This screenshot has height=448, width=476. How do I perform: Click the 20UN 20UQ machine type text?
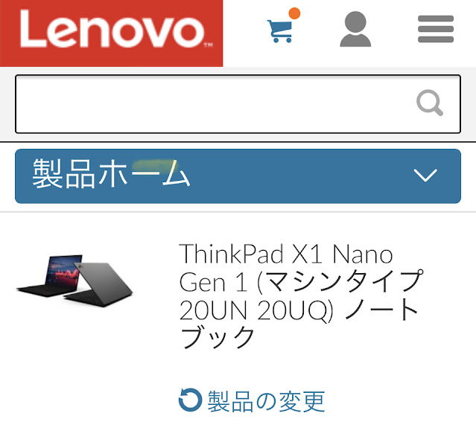(x=256, y=310)
